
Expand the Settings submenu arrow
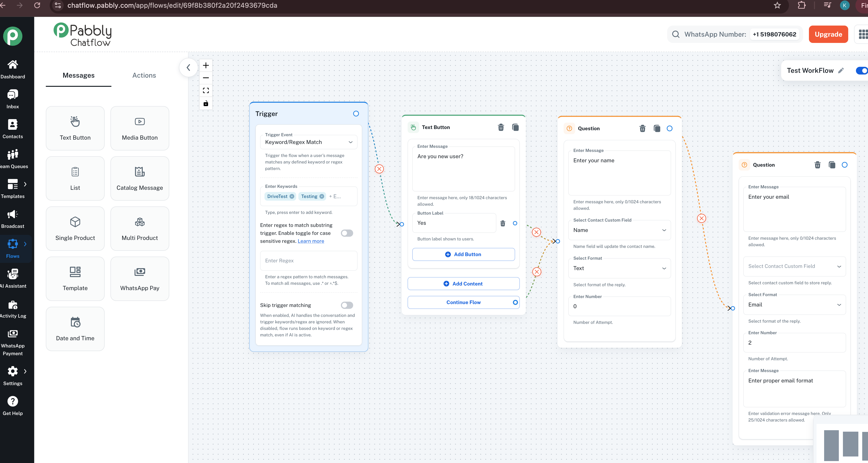point(25,371)
